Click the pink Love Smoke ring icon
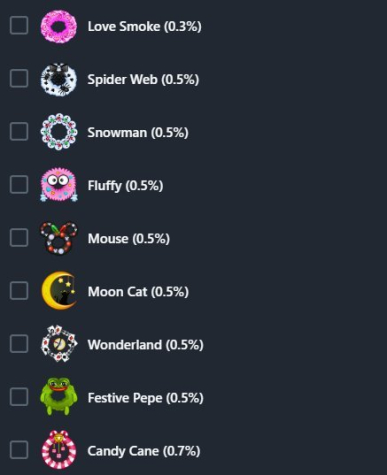Viewport: 387px width, 475px height. click(59, 26)
